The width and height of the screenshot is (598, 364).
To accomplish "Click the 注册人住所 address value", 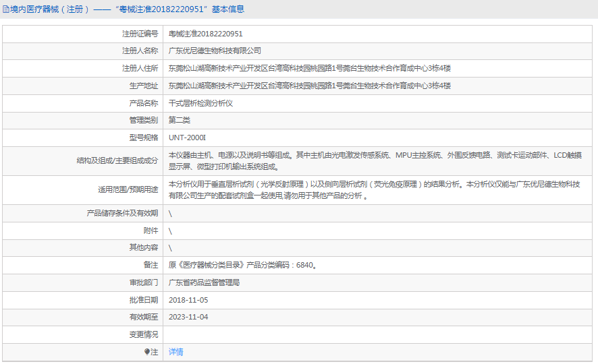I will pos(310,68).
